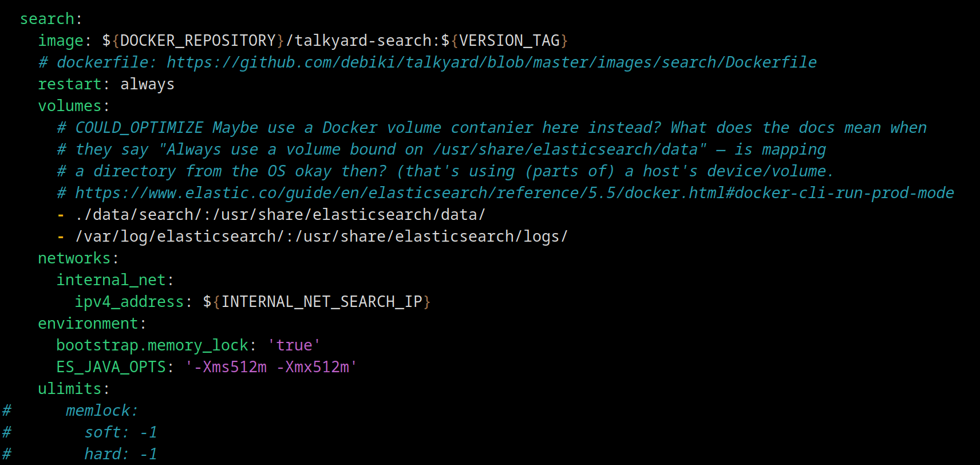Place cursor in DOCKER_REPOSITORY variable

(x=198, y=41)
